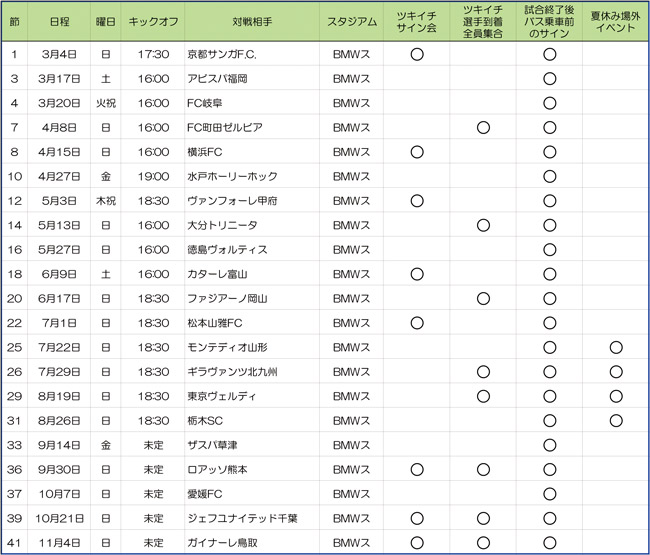Click the 3月17日 date cell
Screen dimensions: 650x555
click(59, 79)
